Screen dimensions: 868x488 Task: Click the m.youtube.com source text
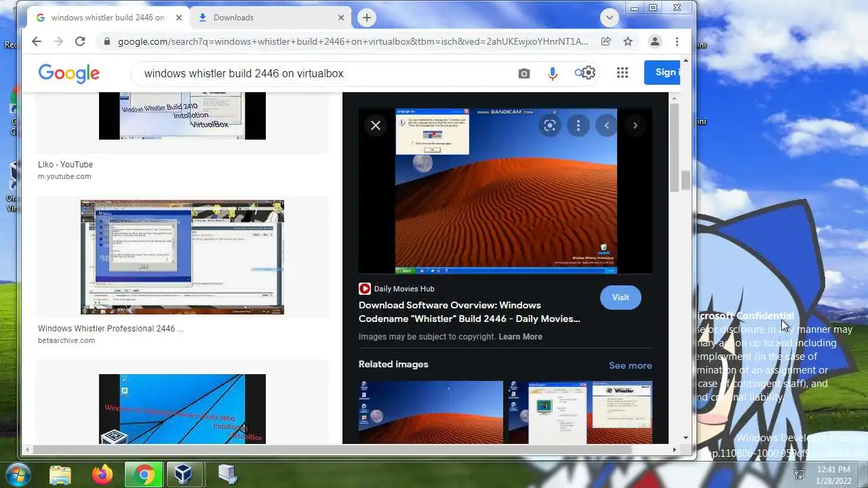tap(64, 176)
